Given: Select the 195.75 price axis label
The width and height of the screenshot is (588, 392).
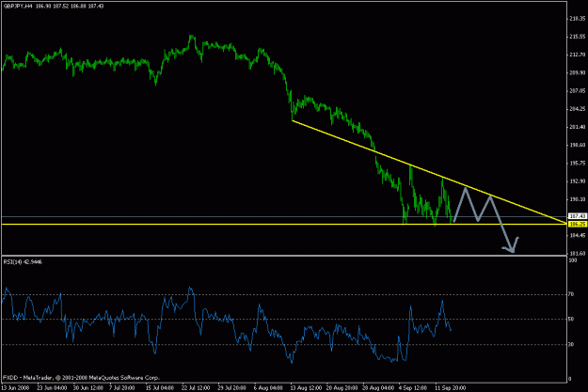Looking at the screenshot, I should (x=577, y=164).
